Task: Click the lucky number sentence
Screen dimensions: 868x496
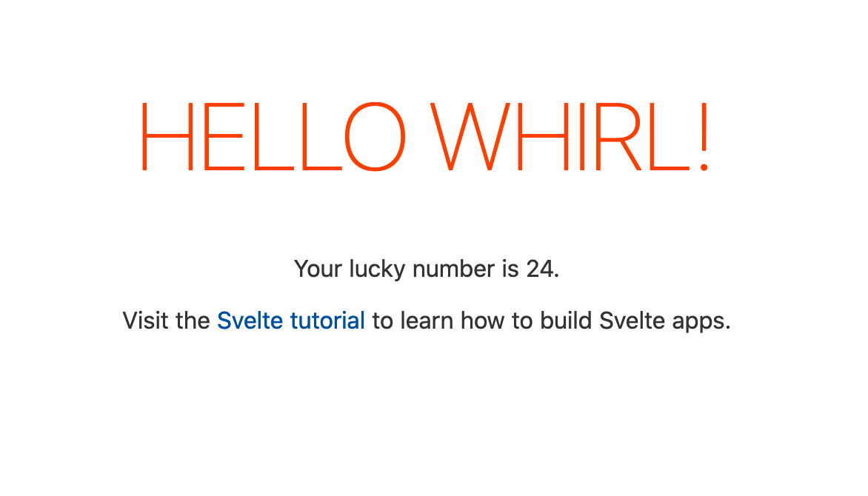Action: click(426, 269)
